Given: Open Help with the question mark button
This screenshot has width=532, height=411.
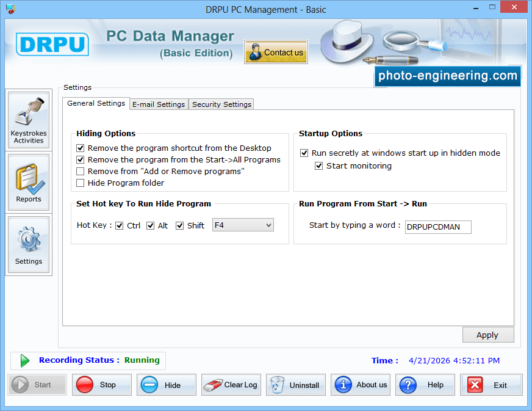Looking at the screenshot, I should click(425, 385).
